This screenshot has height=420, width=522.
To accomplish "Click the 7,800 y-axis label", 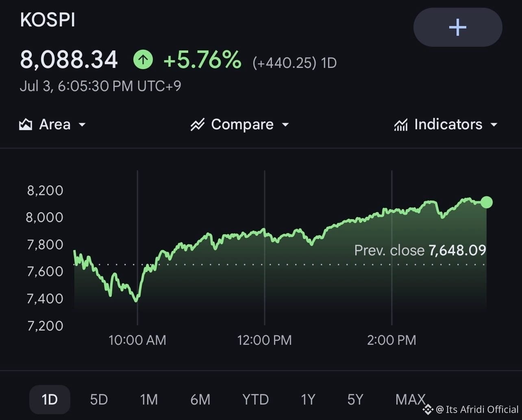I will coord(45,244).
